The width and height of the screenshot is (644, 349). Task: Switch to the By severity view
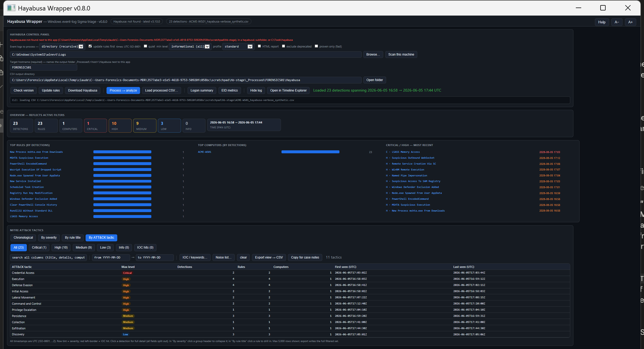[49, 238]
